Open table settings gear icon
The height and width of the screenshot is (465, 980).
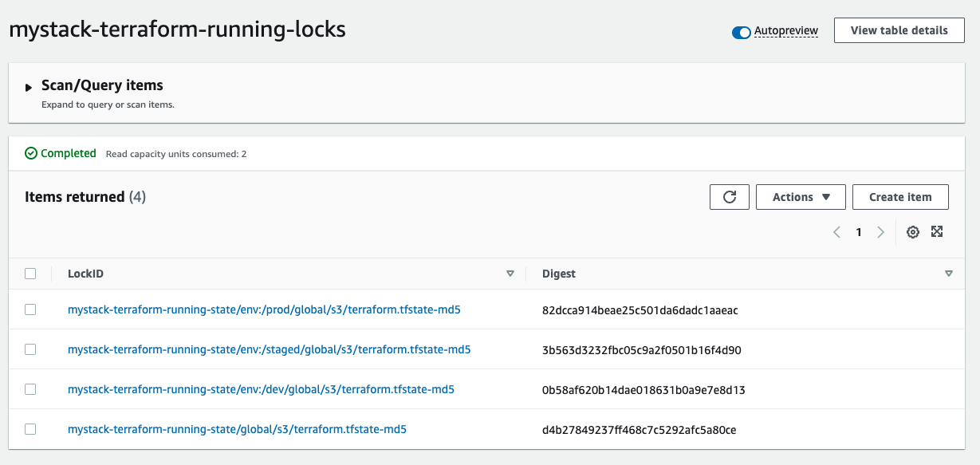913,232
